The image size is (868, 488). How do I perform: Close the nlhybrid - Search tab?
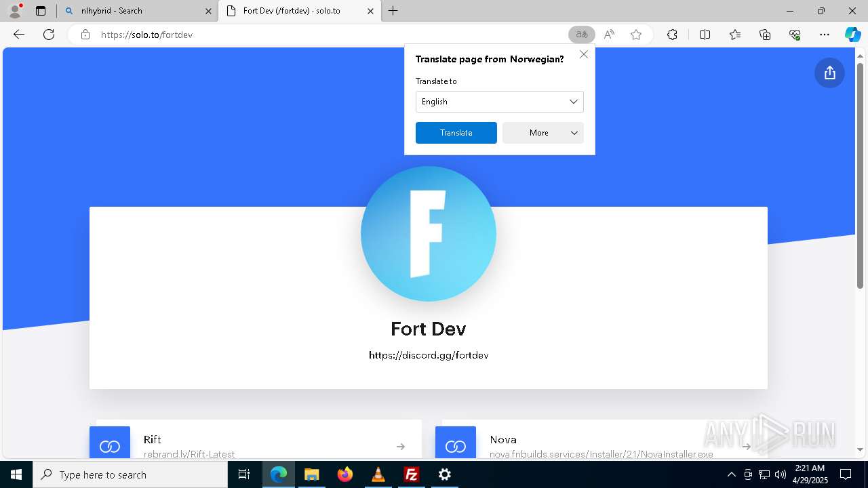pos(208,11)
